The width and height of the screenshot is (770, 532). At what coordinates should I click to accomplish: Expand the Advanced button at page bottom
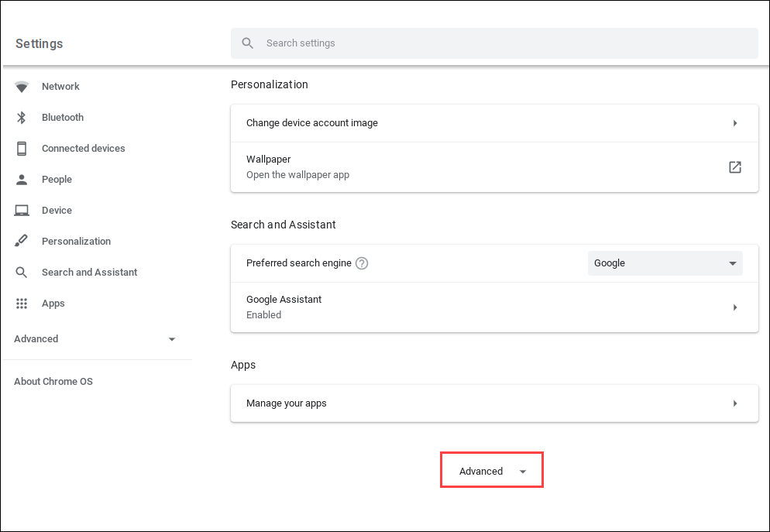pyautogui.click(x=492, y=471)
